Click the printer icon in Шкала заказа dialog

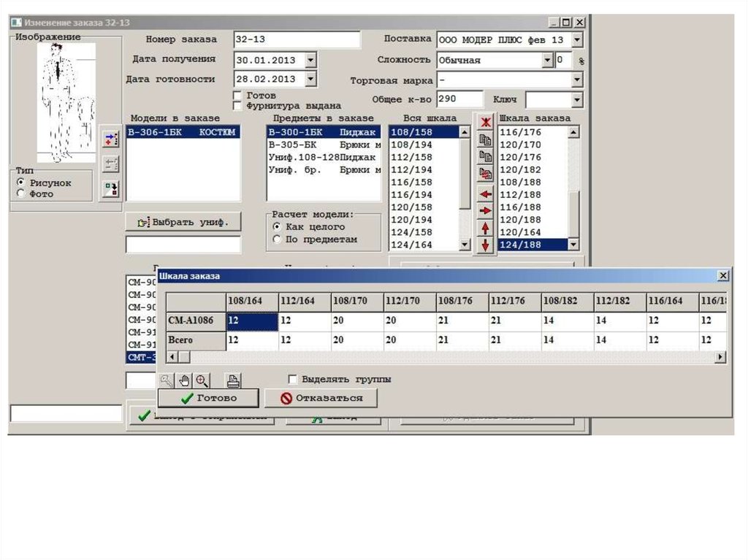(x=232, y=380)
